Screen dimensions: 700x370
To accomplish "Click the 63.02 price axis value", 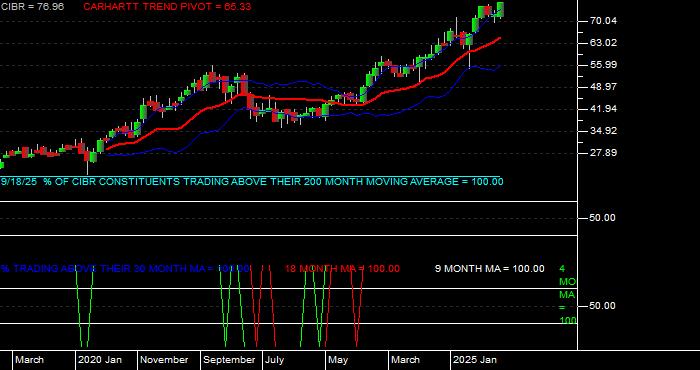I will coord(603,43).
